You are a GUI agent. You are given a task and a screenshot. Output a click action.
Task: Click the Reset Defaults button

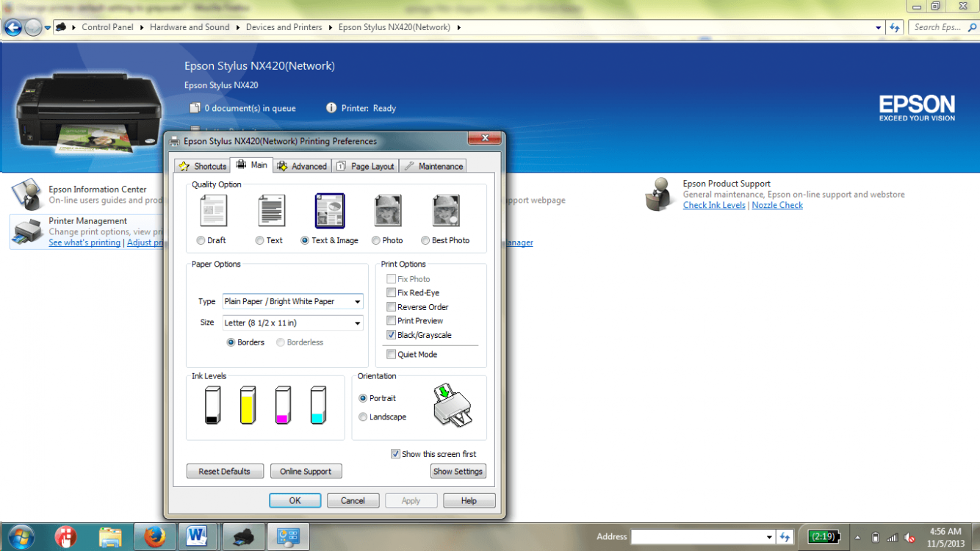tap(225, 471)
